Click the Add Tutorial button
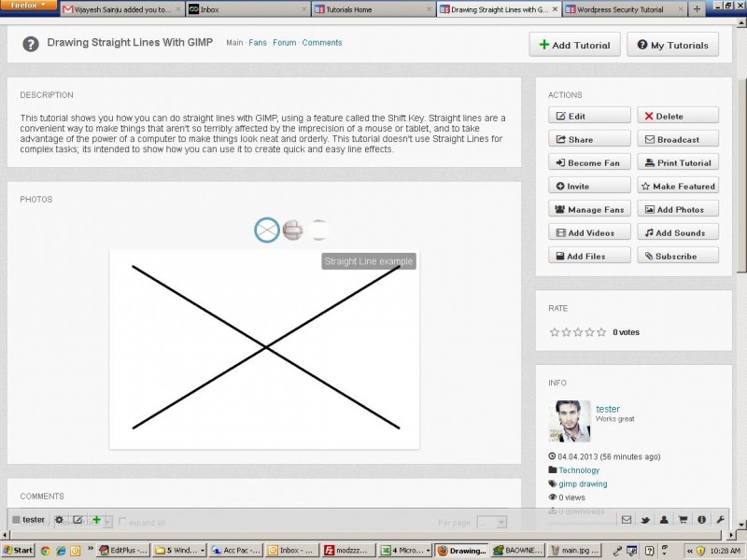The width and height of the screenshot is (747, 560). pos(574,45)
